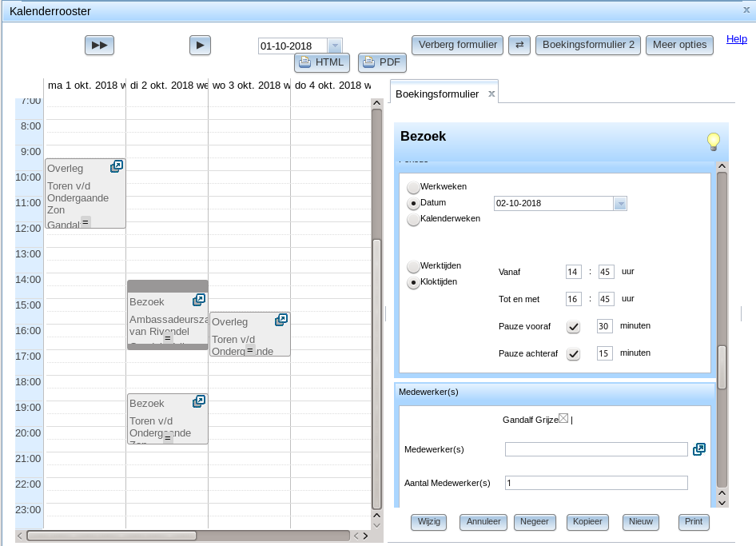
Task: Open popup icon on Monday Overleg booking
Action: point(117,166)
